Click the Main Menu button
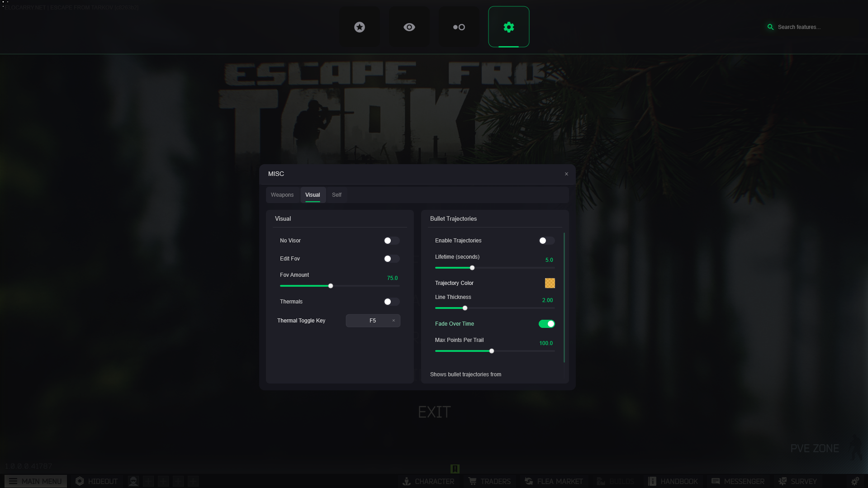The image size is (868, 488). pos(36,481)
